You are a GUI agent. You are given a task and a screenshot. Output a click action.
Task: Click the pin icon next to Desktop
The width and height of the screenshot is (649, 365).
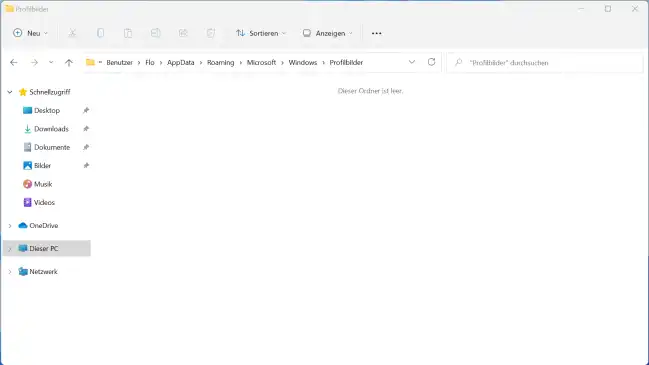tap(86, 110)
